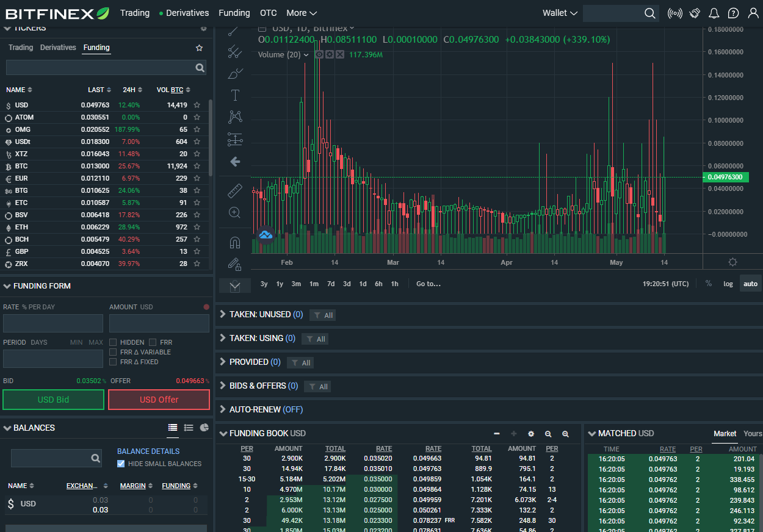Select the chart zoom-in tool
The width and height of the screenshot is (763, 532).
click(235, 212)
